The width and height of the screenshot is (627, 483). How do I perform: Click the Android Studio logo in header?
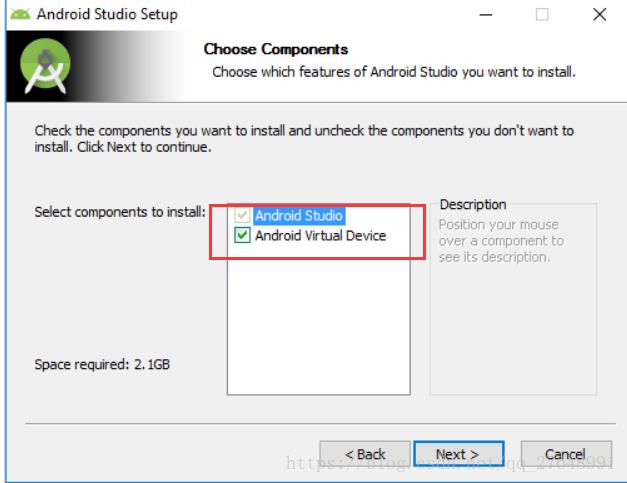(x=45, y=66)
